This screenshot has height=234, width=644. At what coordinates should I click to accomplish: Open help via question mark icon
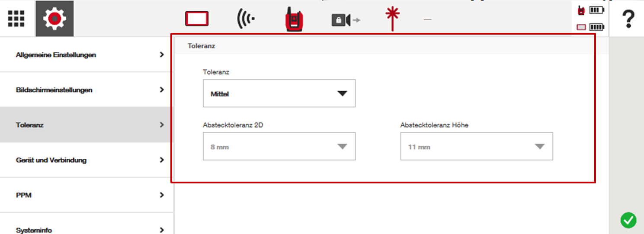(628, 19)
